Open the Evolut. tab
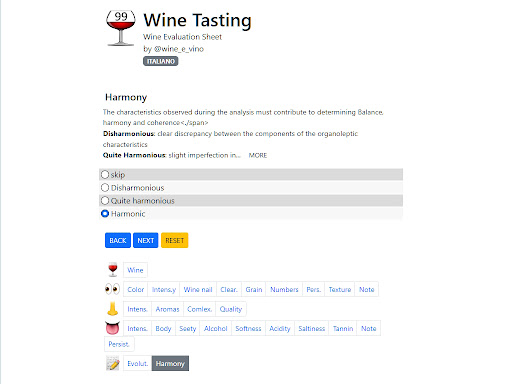 pyautogui.click(x=138, y=364)
